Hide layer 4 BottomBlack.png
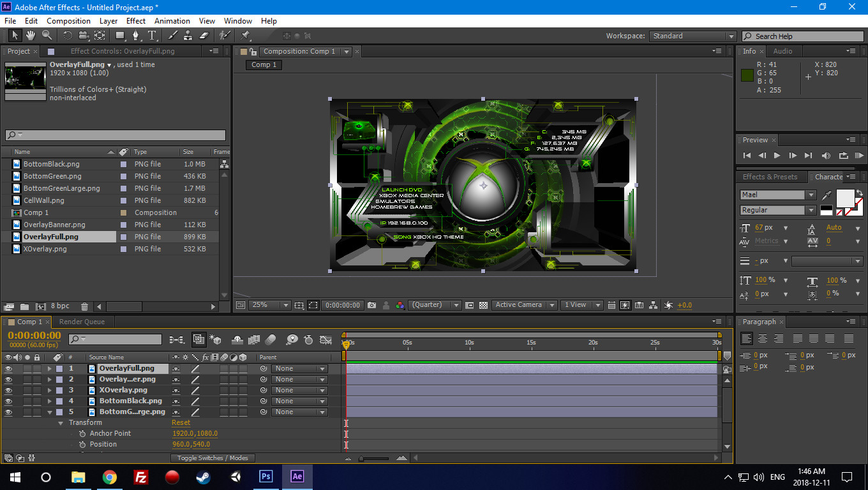Screen dimensions: 868x490 coord(8,401)
